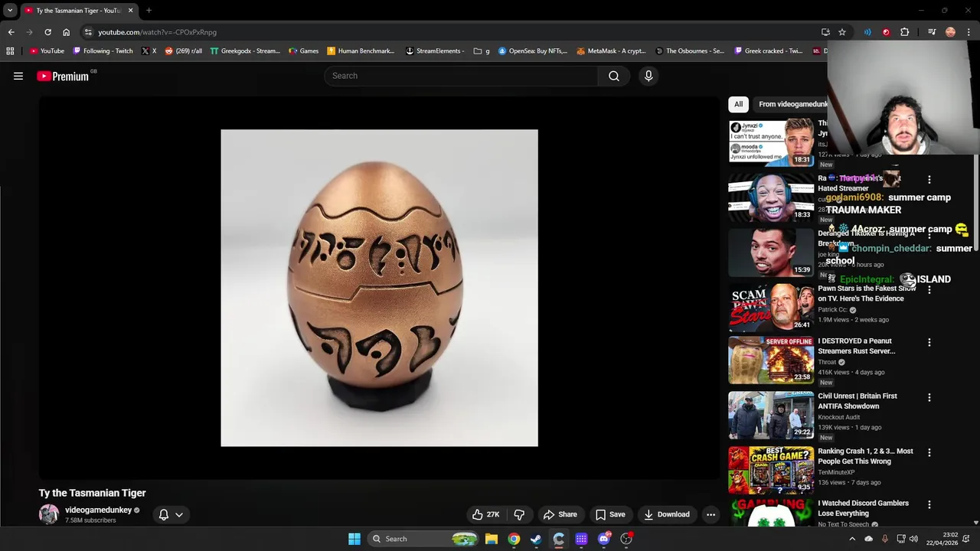Viewport: 980px width, 551px height.
Task: Like the video showing 27K likes
Action: 486,514
